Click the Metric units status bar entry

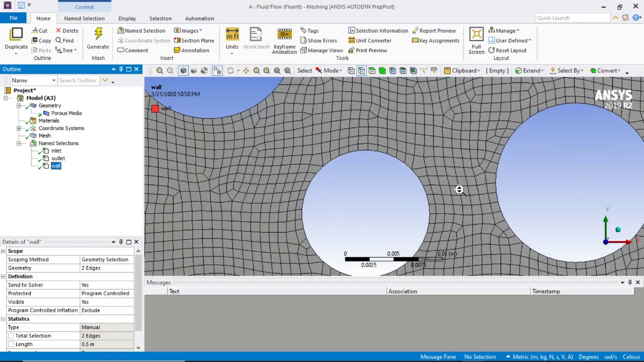[x=540, y=357]
